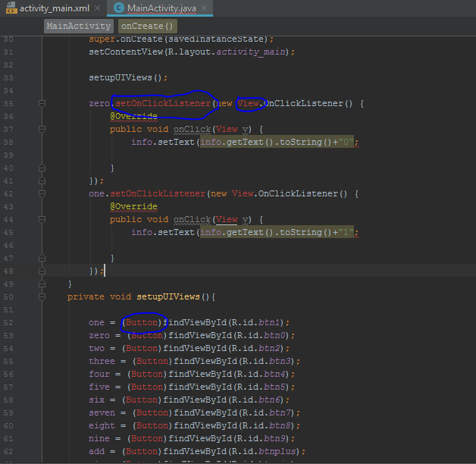Fold the block end marker at line 47
Image resolution: width=476 pixels, height=464 pixels.
click(42, 258)
